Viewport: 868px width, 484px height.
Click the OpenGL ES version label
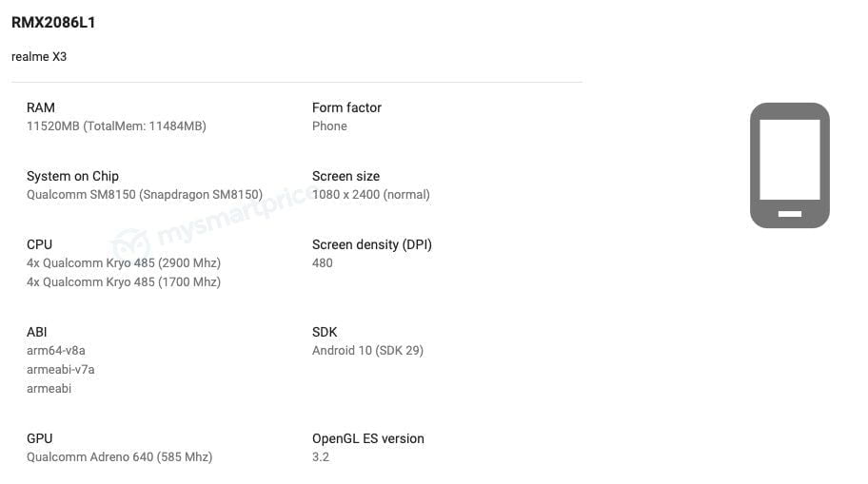pos(368,438)
